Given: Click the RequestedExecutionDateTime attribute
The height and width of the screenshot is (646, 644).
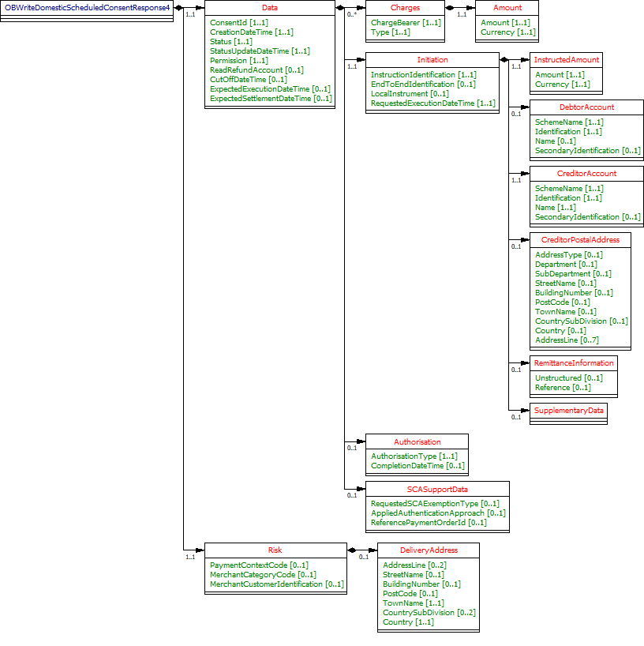Looking at the screenshot, I should point(432,103).
